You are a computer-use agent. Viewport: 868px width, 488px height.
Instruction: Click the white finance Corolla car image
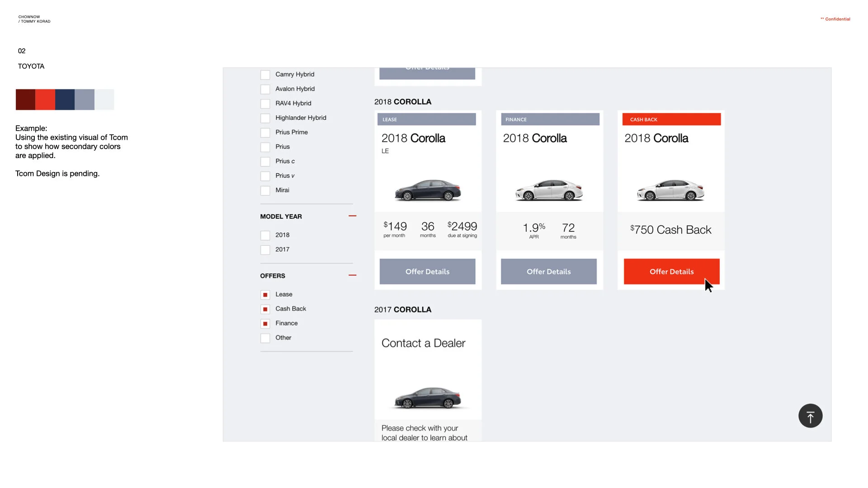tap(549, 190)
